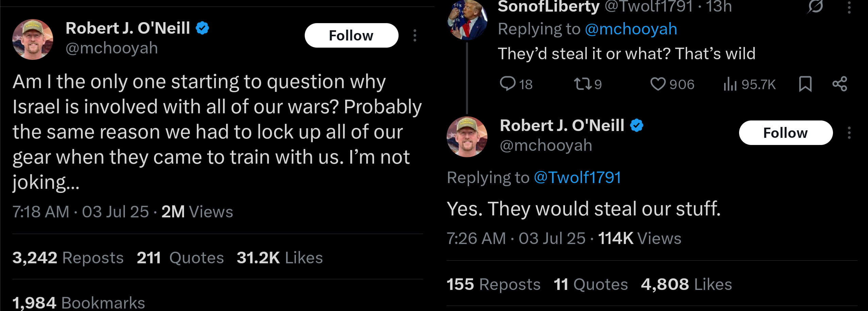This screenshot has width=868, height=311.
Task: Open more options on SonofLiberty's reply
Action: tap(849, 7)
